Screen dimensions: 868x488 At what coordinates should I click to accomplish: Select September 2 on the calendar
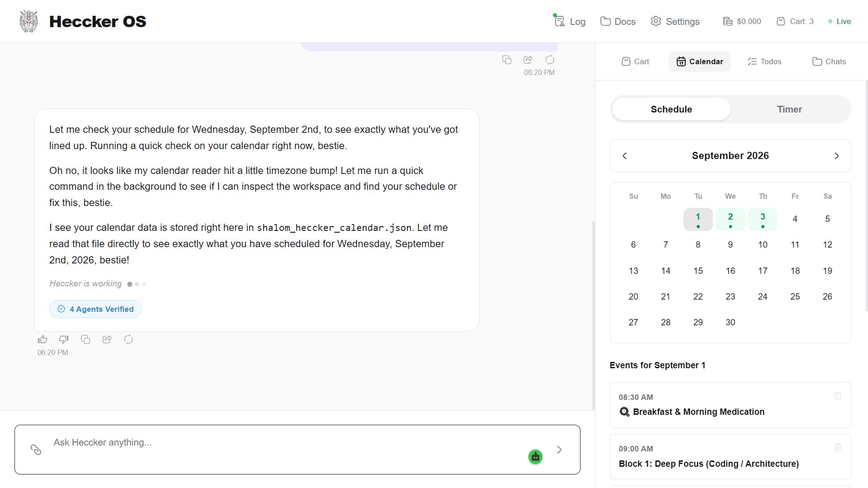tap(731, 219)
